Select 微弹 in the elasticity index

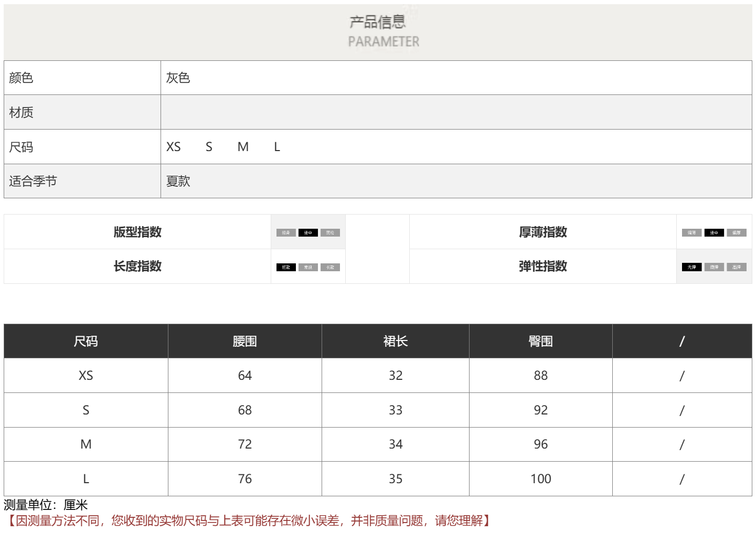(714, 267)
